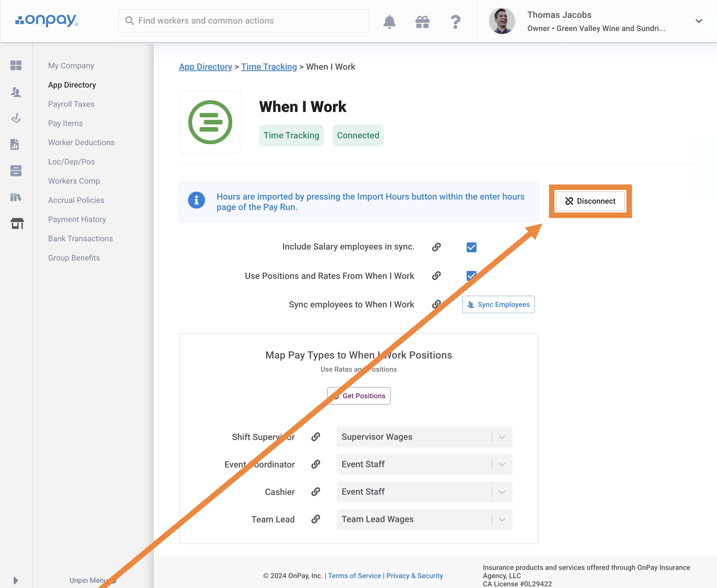
Task: Click link icon beside Include Salary employees
Action: [436, 247]
